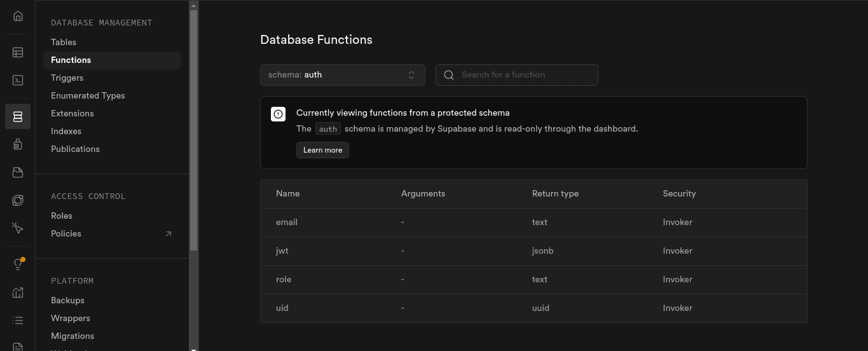This screenshot has width=868, height=351.
Task: Open the Extensions page
Action: tap(72, 113)
